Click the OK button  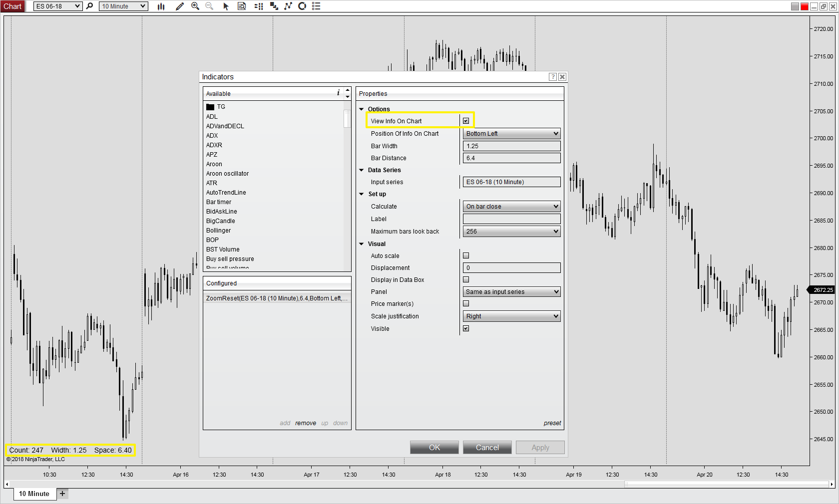pos(434,448)
